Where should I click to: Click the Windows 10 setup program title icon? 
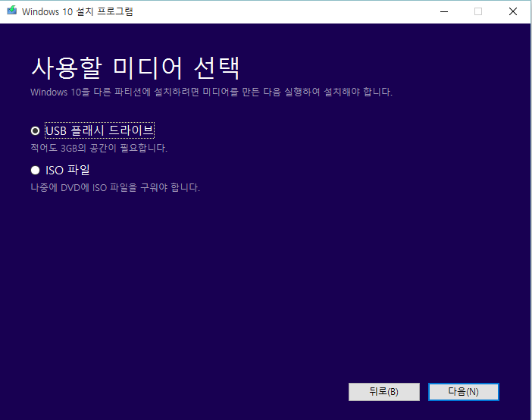tap(12, 11)
